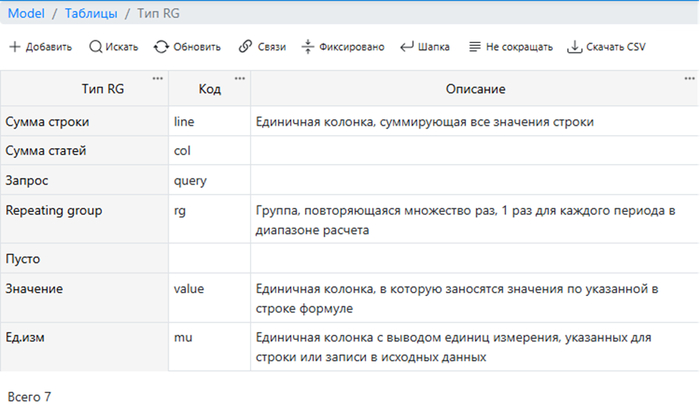
Task: Toggle Фиксировано column freeze
Action: (308, 47)
